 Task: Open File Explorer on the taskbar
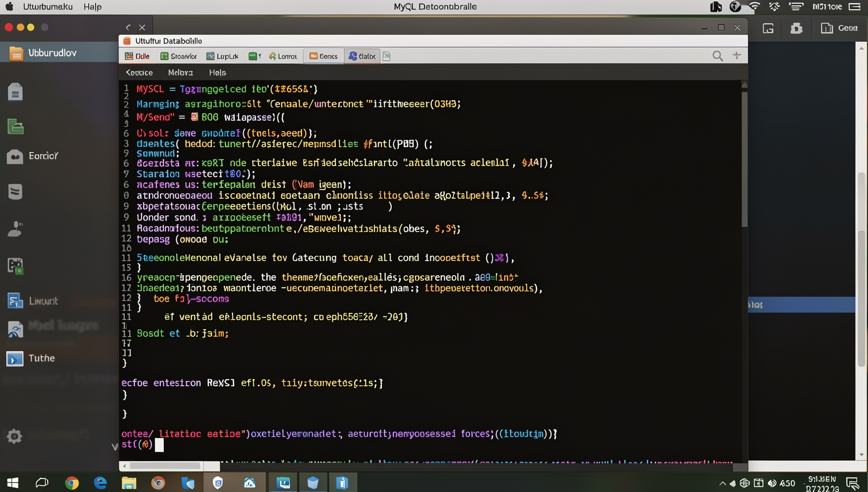[129, 483]
